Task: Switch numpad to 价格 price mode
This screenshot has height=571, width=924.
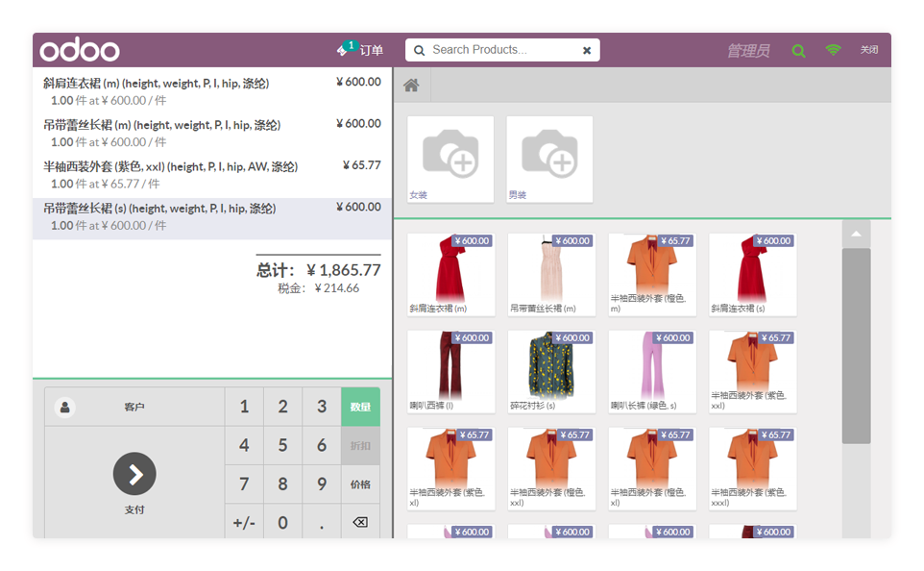Action: pos(360,484)
